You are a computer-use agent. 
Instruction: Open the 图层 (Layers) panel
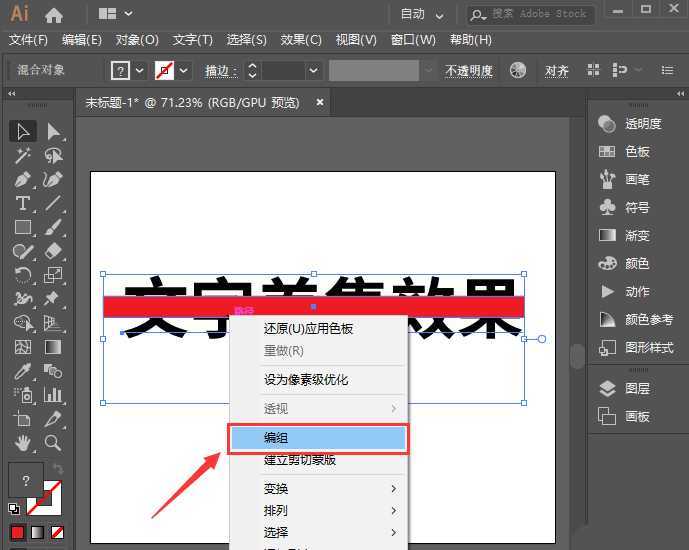pos(637,388)
